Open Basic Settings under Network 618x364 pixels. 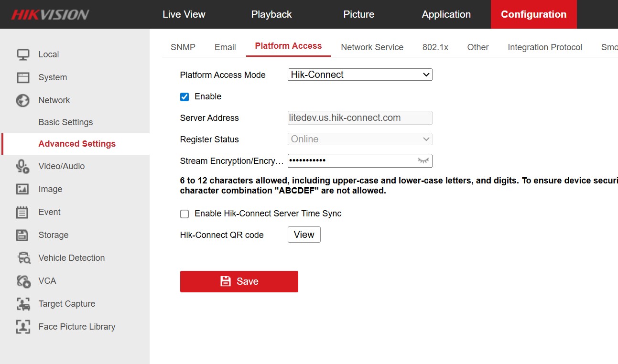[x=65, y=122]
